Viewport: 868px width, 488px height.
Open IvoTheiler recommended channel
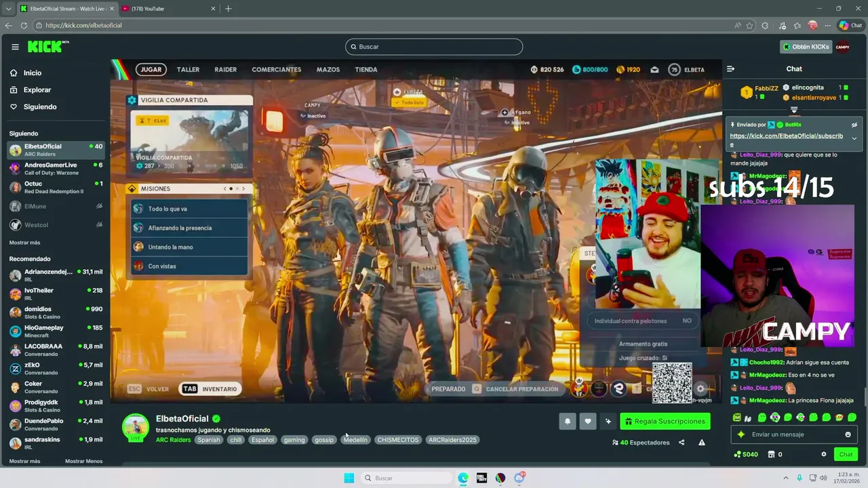pyautogui.click(x=56, y=293)
